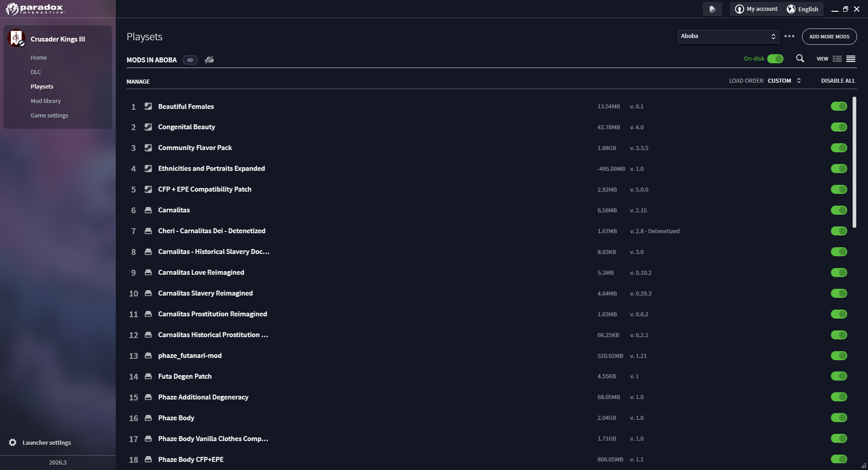Click the Paradox Interactive logo
The width and height of the screenshot is (868, 470).
pyautogui.click(x=35, y=9)
